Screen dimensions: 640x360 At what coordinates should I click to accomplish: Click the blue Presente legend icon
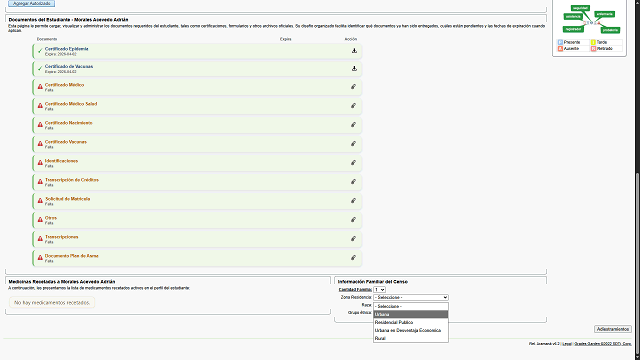pos(560,42)
